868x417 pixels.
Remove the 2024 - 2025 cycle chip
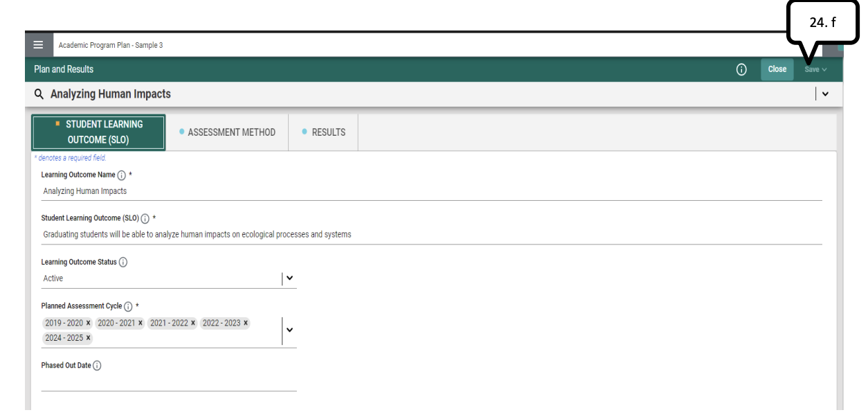click(x=87, y=337)
